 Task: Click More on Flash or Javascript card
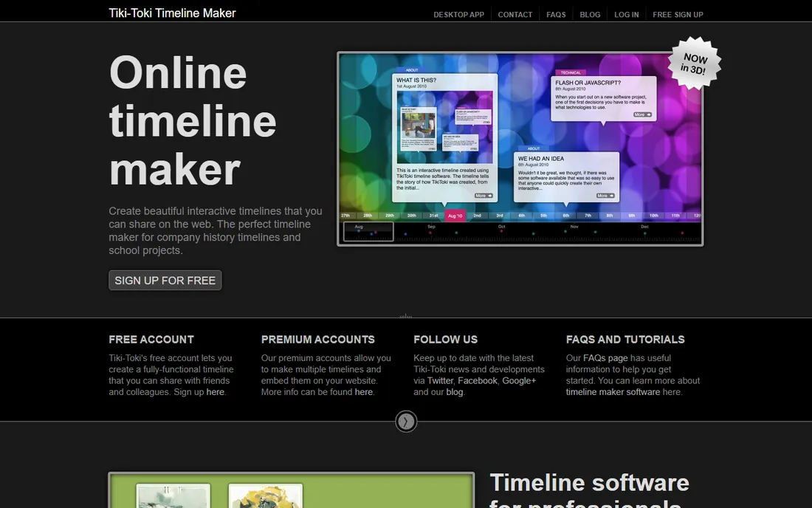tap(643, 115)
